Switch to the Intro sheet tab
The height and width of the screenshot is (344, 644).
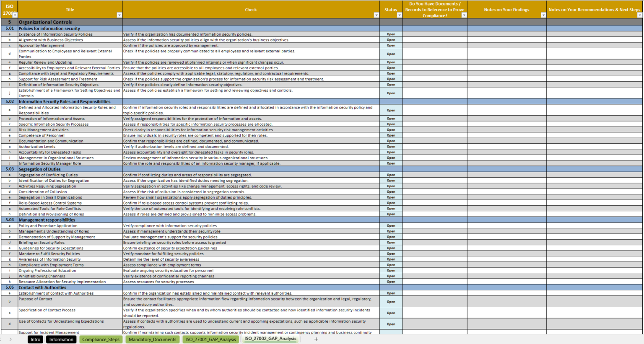(35, 339)
